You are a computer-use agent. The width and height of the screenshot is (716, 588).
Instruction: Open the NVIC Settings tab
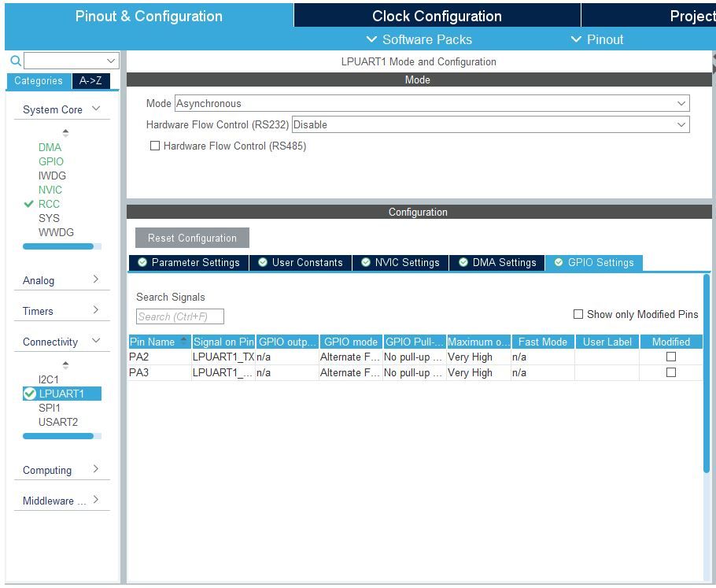[400, 262]
